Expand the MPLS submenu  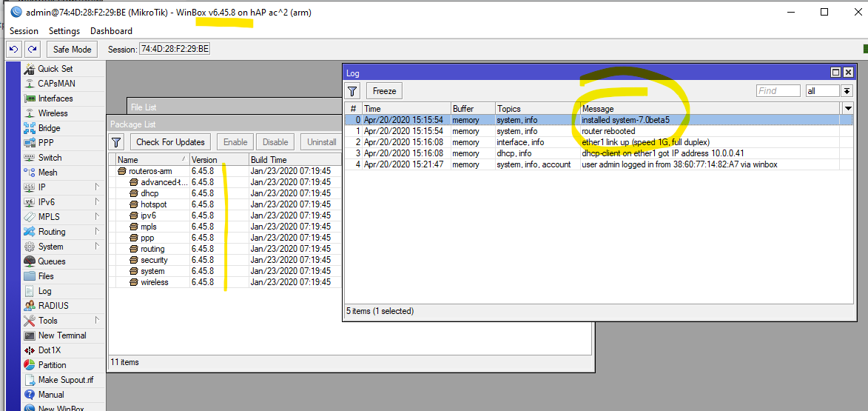click(x=98, y=216)
